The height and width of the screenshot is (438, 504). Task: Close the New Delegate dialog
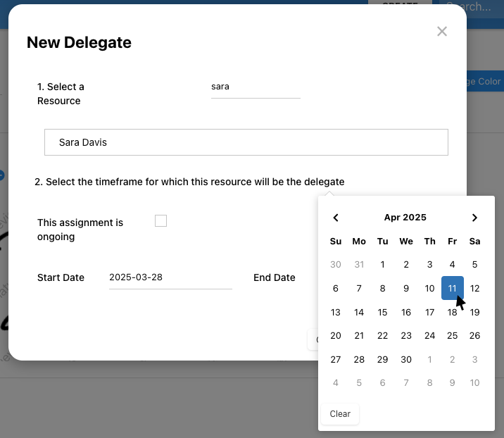442,31
